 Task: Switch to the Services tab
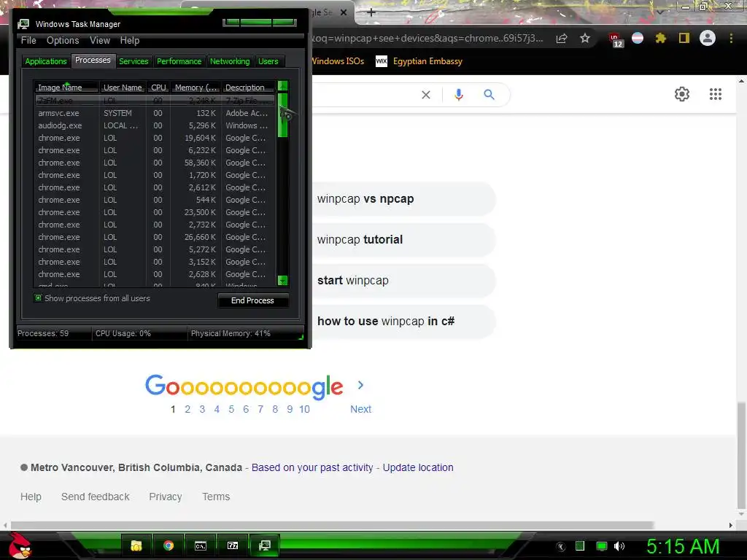coord(133,61)
